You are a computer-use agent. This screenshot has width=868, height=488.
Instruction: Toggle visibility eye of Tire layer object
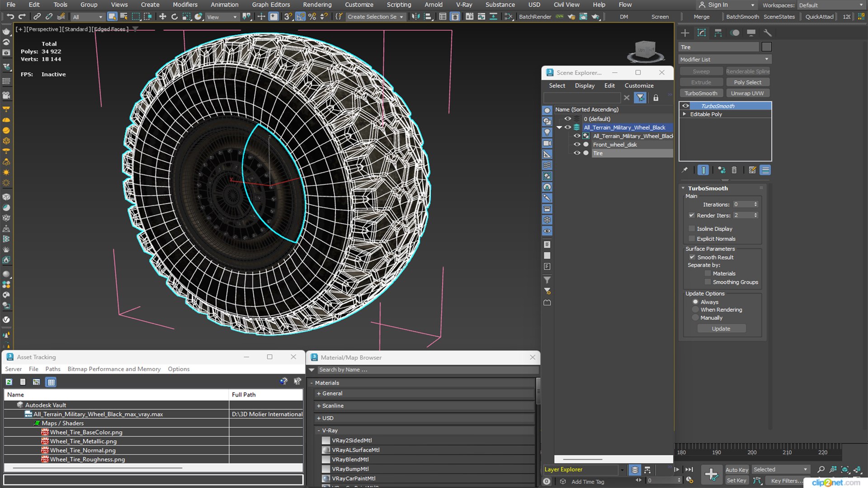click(577, 153)
